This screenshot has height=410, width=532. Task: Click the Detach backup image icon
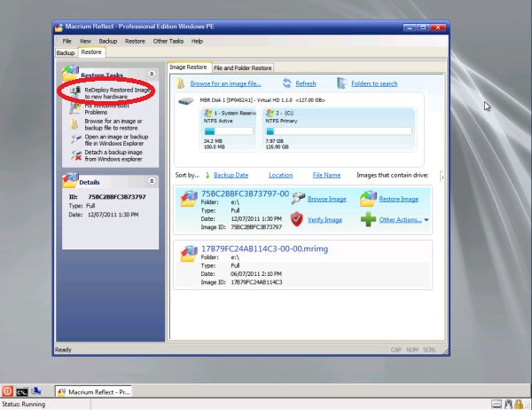76,155
